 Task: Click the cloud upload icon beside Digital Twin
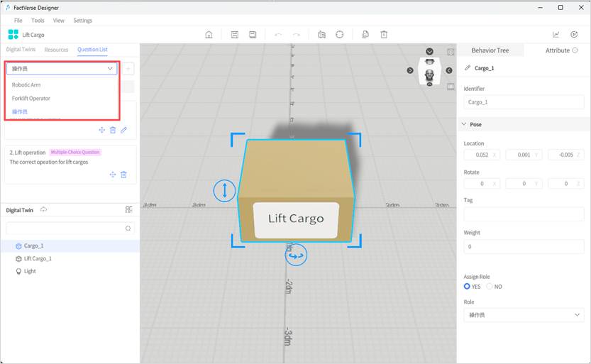[44, 210]
